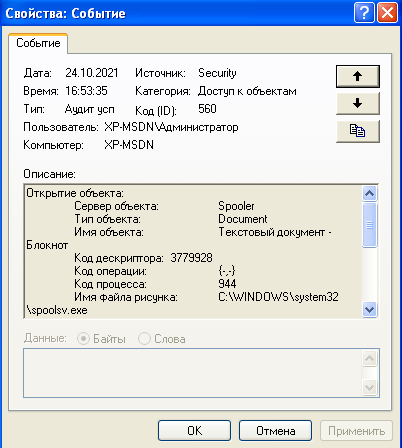The image size is (402, 448).
Task: Click the XP-MSDN value next to Компьютер
Action: click(129, 145)
